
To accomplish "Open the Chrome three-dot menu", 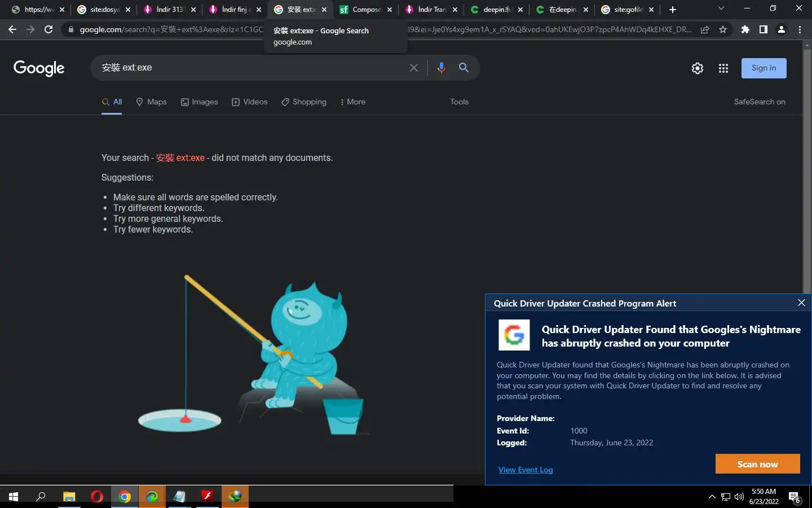I will click(800, 29).
